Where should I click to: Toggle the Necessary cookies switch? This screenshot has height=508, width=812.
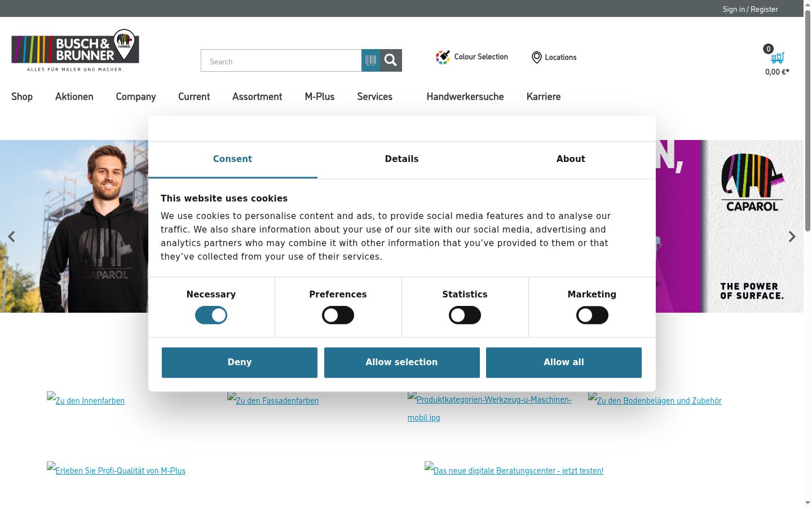point(211,315)
